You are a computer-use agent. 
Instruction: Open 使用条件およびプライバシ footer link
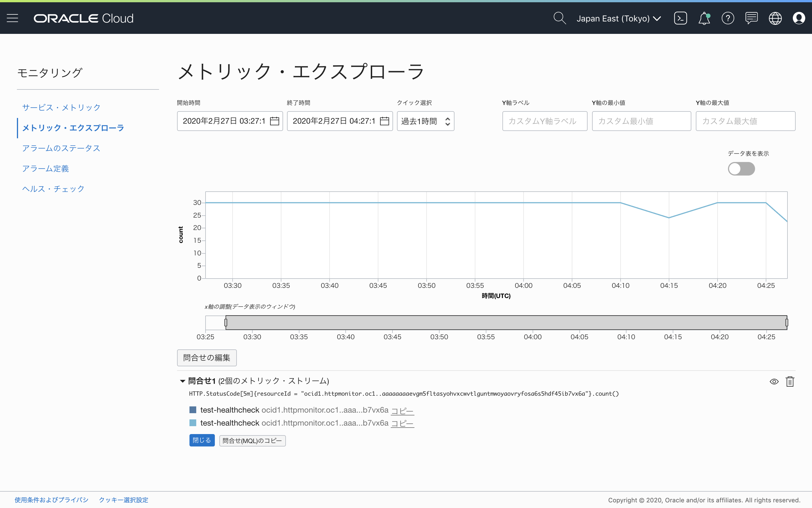click(x=51, y=500)
